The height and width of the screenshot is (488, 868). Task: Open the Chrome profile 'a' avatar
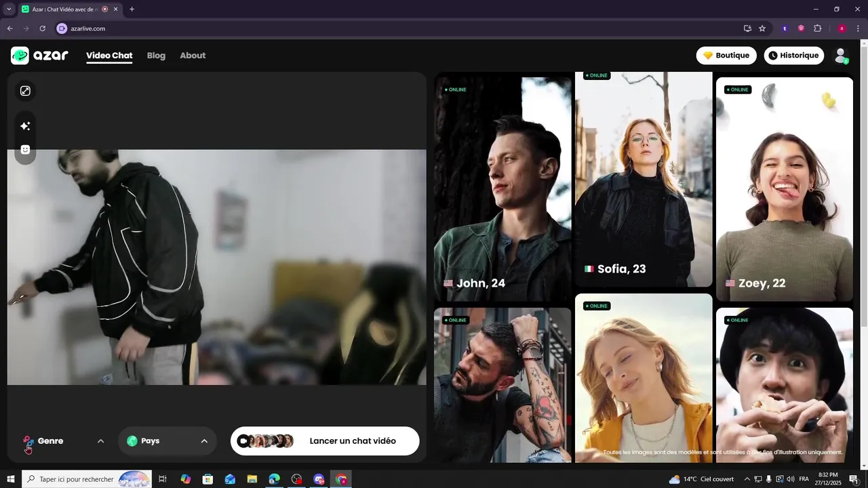(x=842, y=28)
